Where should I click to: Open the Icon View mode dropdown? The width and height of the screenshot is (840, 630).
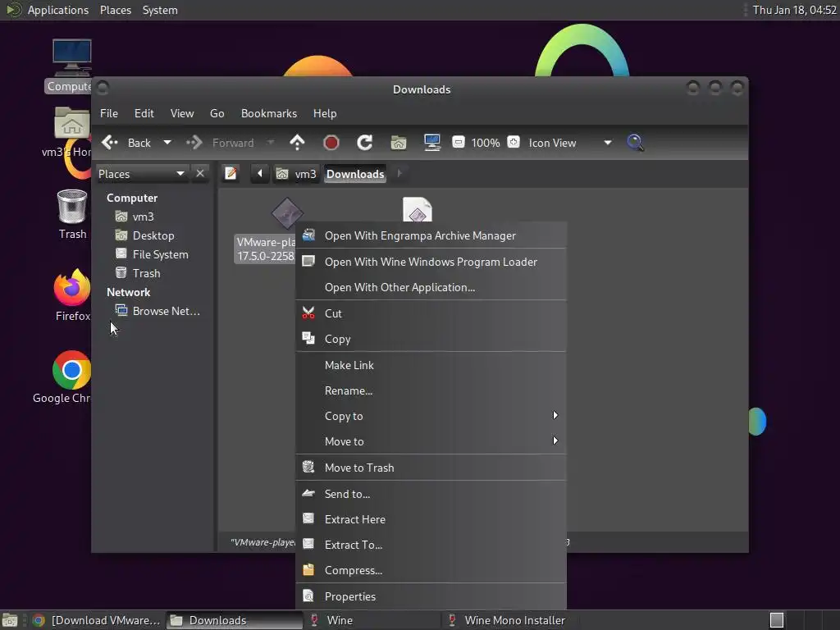tap(570, 143)
